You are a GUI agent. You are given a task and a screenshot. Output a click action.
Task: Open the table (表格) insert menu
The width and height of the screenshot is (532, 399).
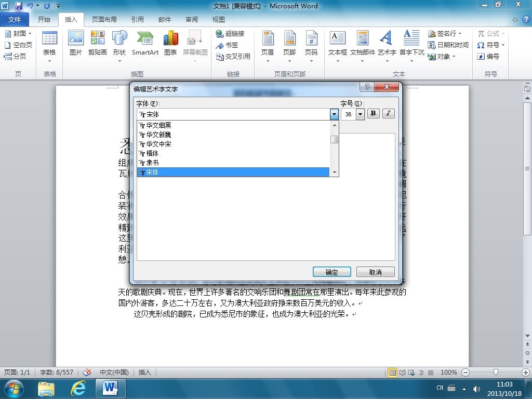click(49, 47)
